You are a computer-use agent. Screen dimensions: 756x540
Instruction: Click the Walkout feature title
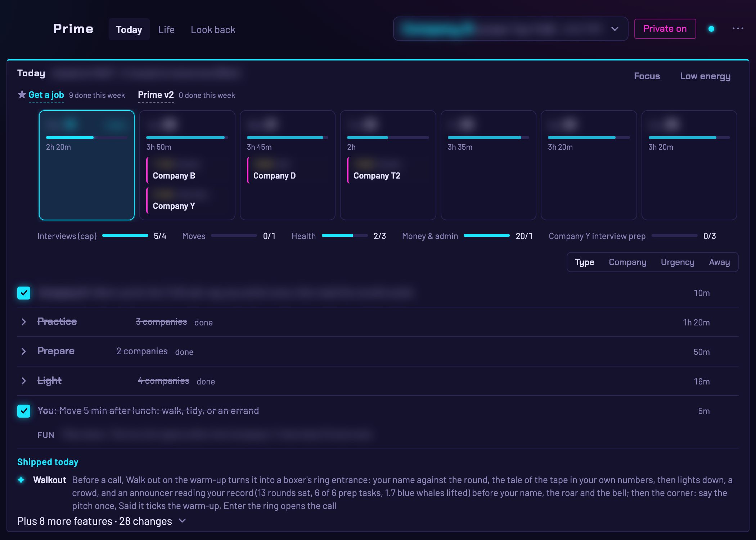[x=50, y=480]
